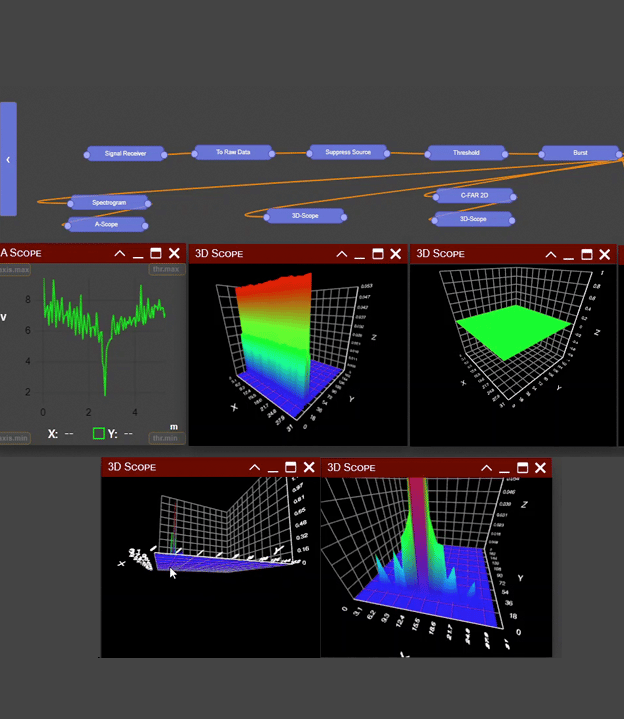Toggle the green Y checkbox in A Scope
Viewport: 624px width, 719px height.
click(99, 433)
